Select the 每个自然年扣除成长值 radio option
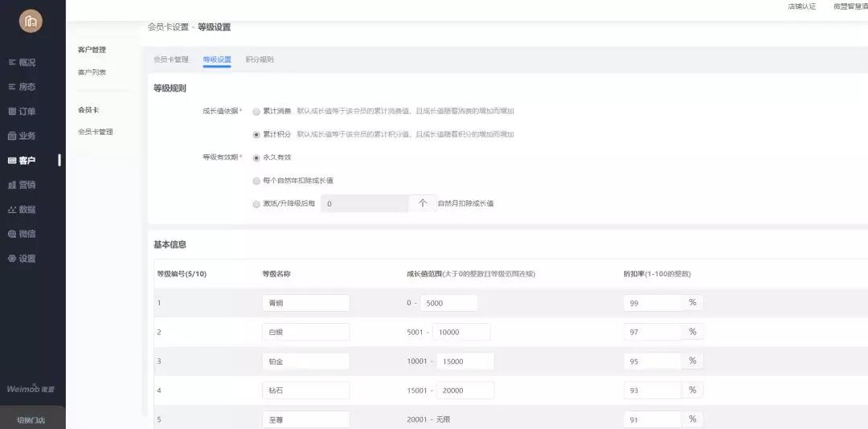This screenshot has width=868, height=429. 256,181
